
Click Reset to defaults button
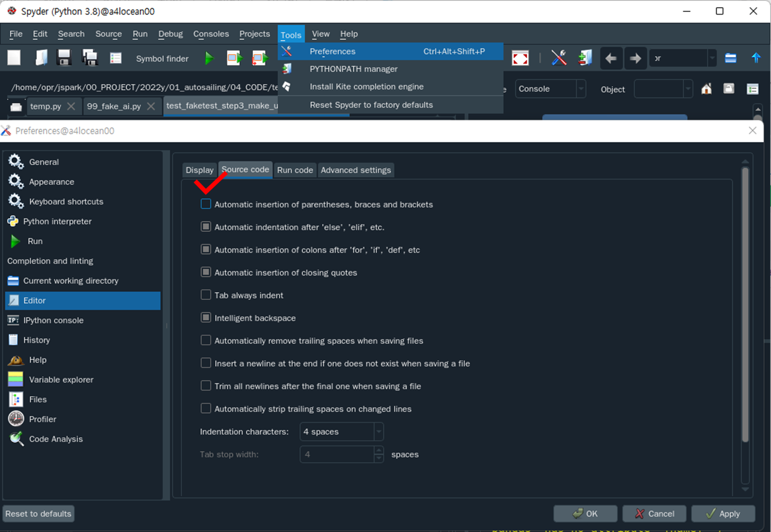pos(38,514)
